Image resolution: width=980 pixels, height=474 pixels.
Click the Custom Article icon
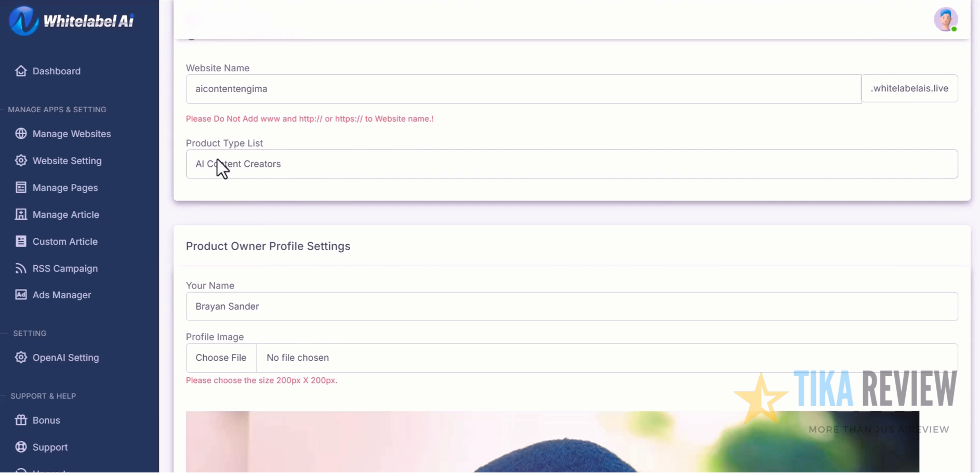tap(21, 241)
